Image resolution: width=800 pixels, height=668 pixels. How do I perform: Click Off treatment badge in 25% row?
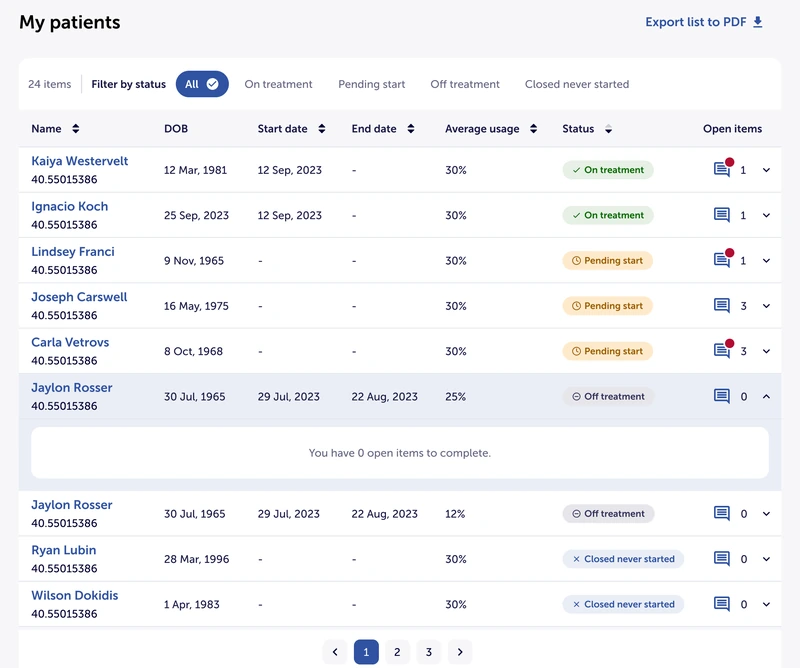(608, 397)
